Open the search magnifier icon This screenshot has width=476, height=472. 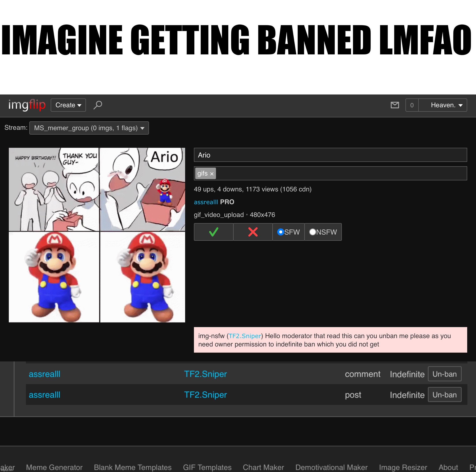pos(98,105)
